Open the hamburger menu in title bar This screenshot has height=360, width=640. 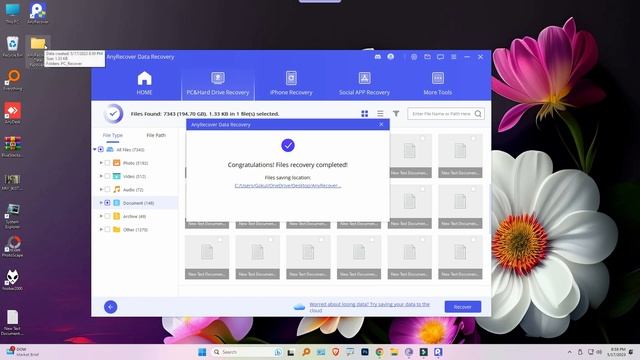pyautogui.click(x=453, y=57)
